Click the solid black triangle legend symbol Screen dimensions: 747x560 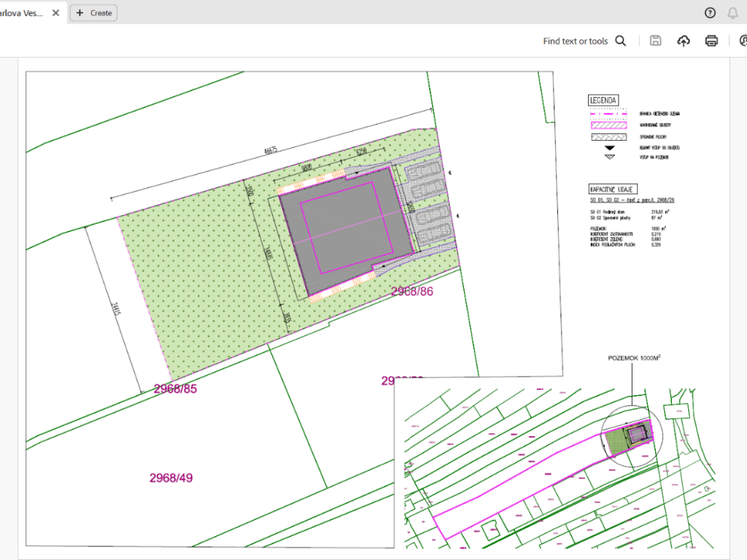608,147
